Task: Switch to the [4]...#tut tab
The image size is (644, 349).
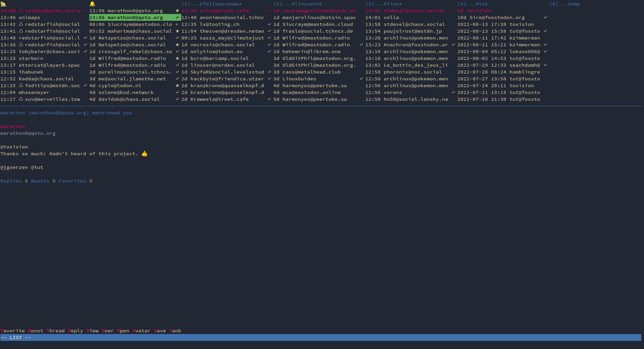Action: tap(473, 4)
